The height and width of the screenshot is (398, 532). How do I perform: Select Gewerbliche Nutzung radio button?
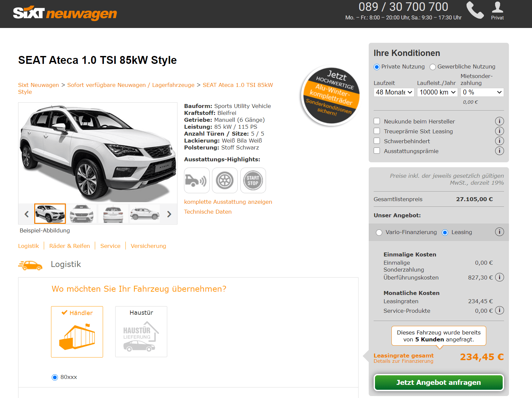coord(433,67)
